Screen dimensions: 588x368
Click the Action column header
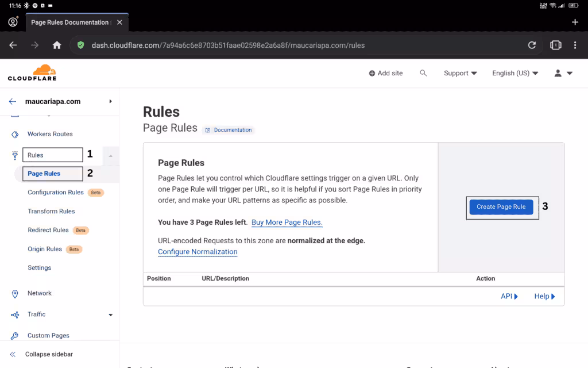click(486, 278)
